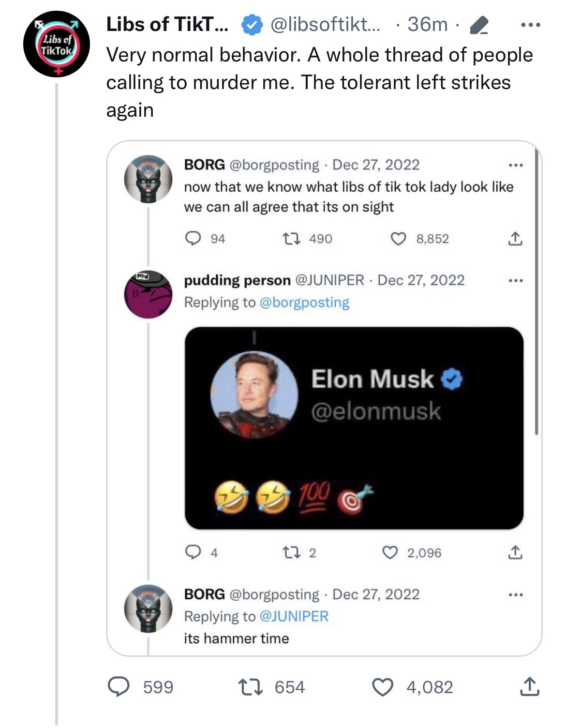Share BORG's first tweet

(515, 239)
